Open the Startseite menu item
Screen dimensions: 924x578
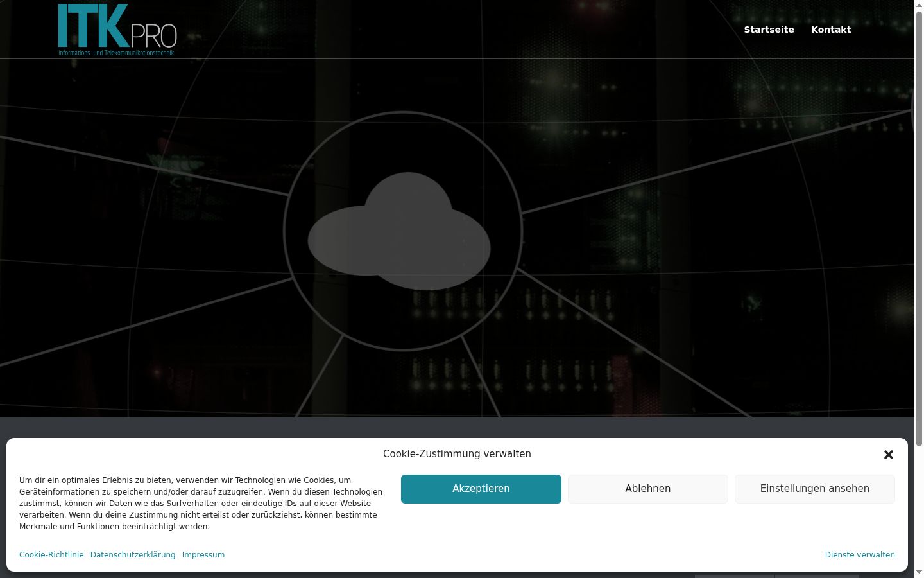click(x=769, y=30)
